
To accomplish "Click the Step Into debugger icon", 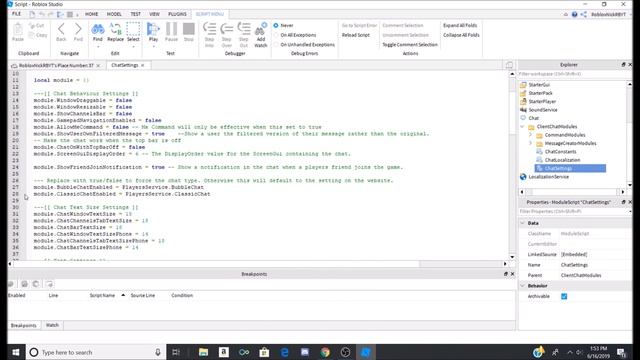I will coord(209,29).
